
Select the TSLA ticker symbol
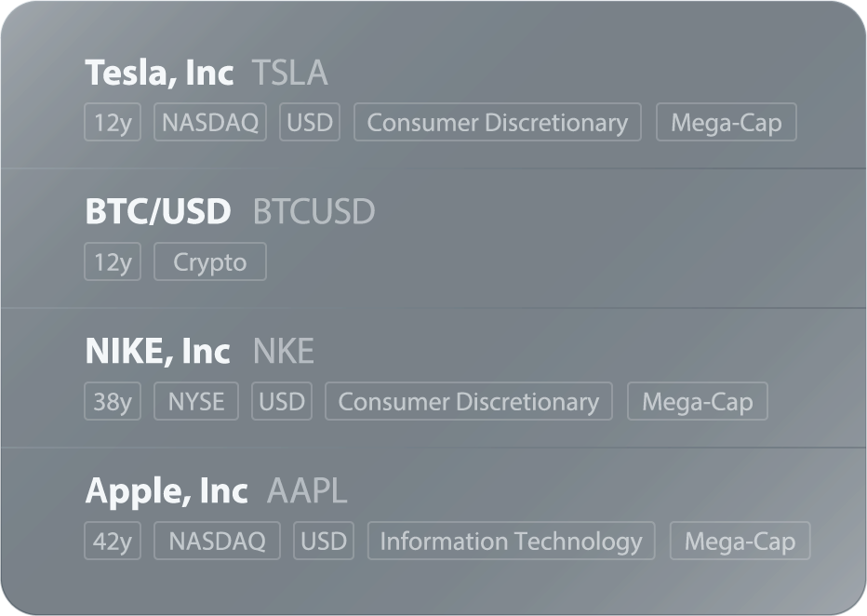click(289, 73)
